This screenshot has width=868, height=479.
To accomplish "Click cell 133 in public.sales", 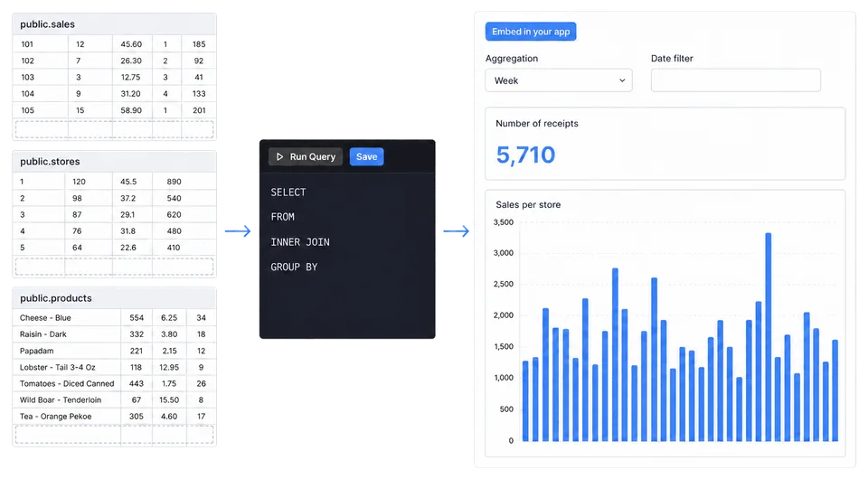I will pyautogui.click(x=199, y=94).
